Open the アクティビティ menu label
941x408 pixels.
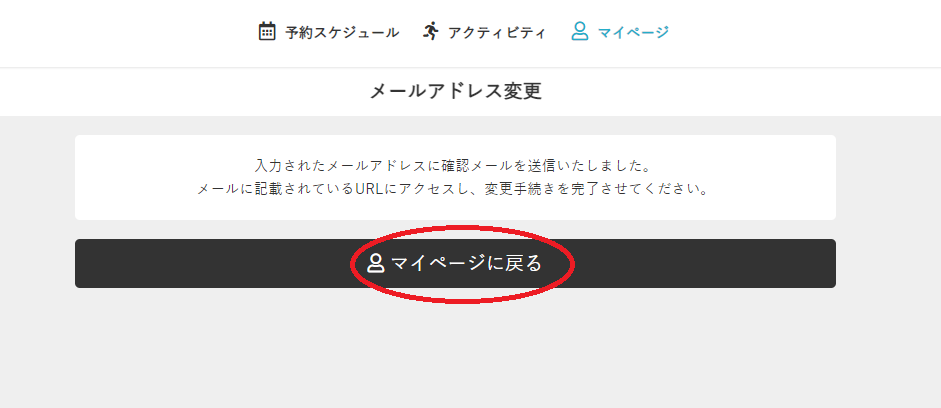497,32
